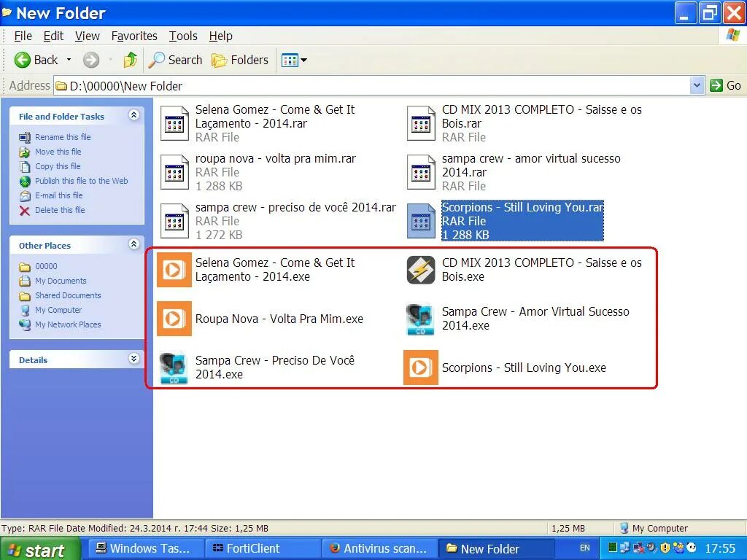This screenshot has height=560, width=747.
Task: Go up one folder level icon
Action: [x=130, y=60]
